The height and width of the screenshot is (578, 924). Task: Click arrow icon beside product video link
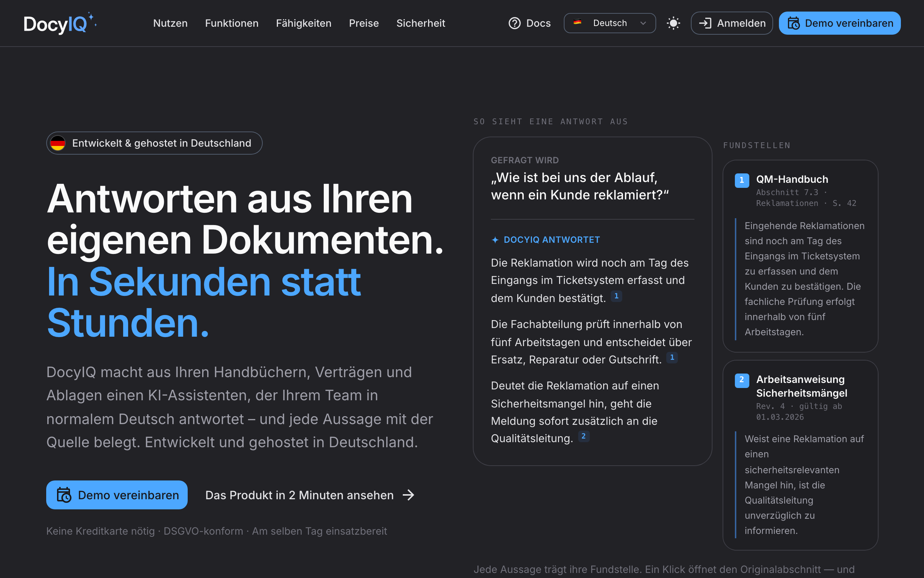pos(408,495)
